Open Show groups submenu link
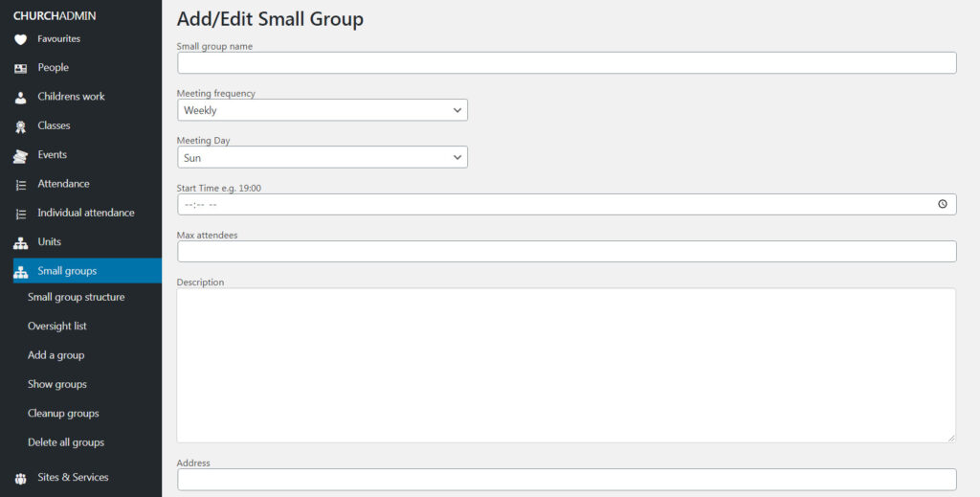This screenshot has width=980, height=497. click(56, 384)
